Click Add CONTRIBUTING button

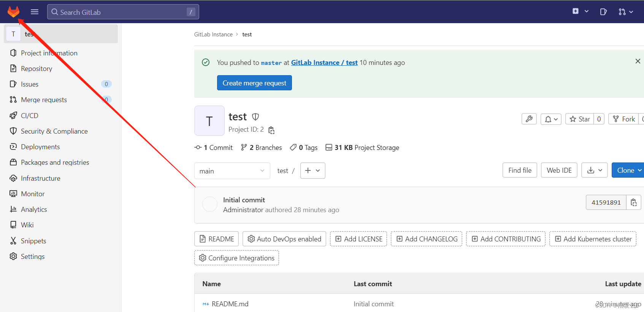coord(506,239)
